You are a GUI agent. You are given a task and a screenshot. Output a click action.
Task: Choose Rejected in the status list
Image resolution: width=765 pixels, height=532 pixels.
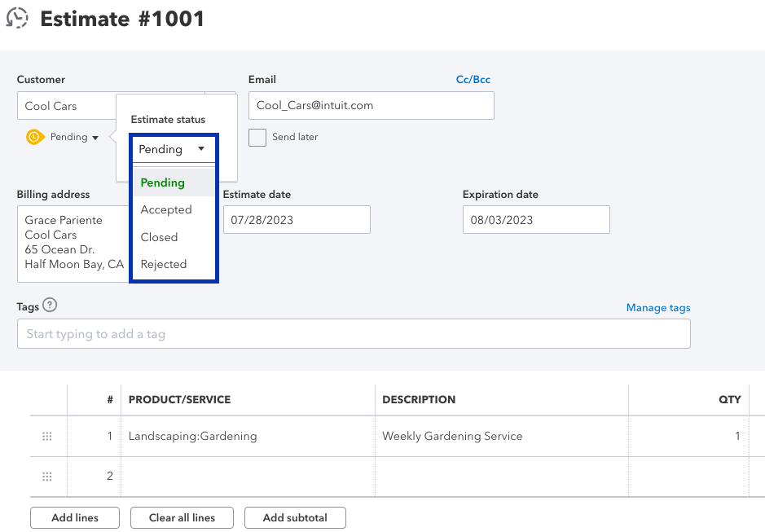pyautogui.click(x=174, y=264)
